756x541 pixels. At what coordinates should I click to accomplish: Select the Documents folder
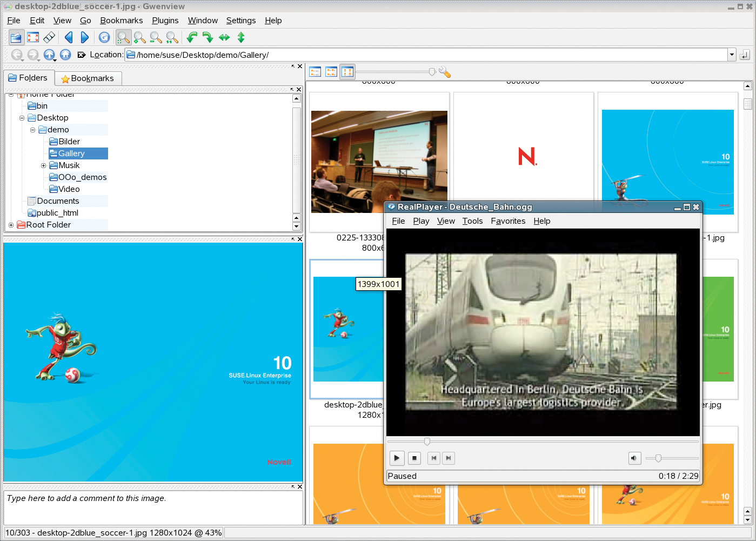[x=53, y=201]
